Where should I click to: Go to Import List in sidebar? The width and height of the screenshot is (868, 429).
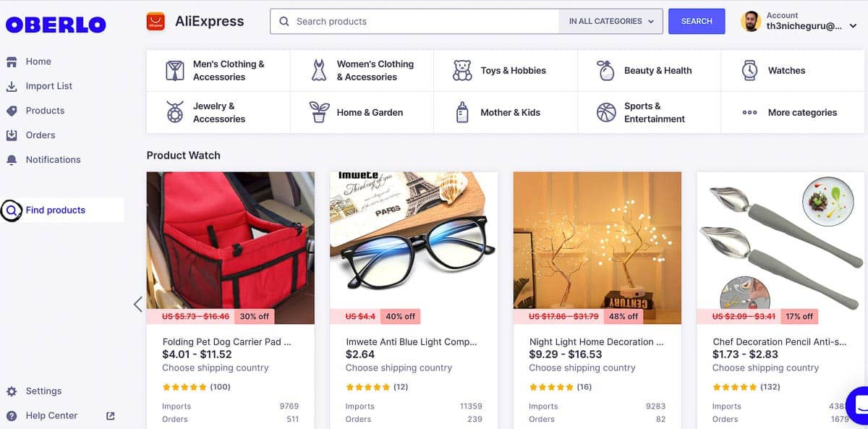[48, 86]
